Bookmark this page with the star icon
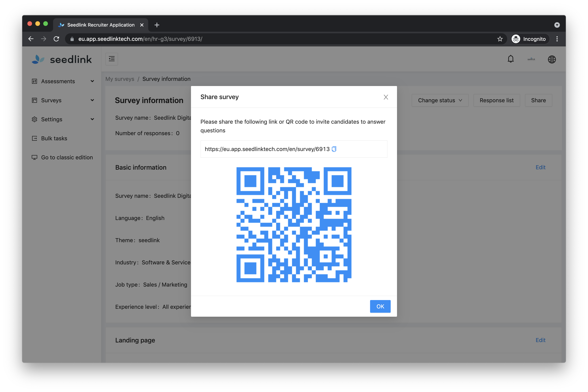 [500, 39]
